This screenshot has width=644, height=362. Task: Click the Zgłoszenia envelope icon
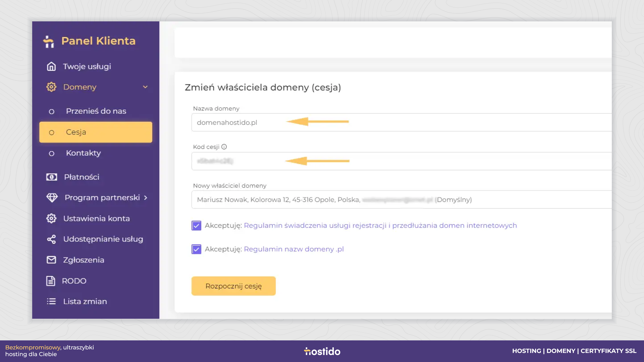pos(51,260)
